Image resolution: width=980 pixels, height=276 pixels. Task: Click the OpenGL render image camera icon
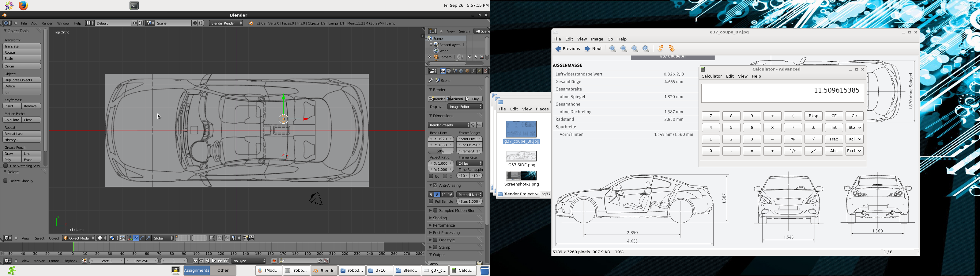click(246, 238)
